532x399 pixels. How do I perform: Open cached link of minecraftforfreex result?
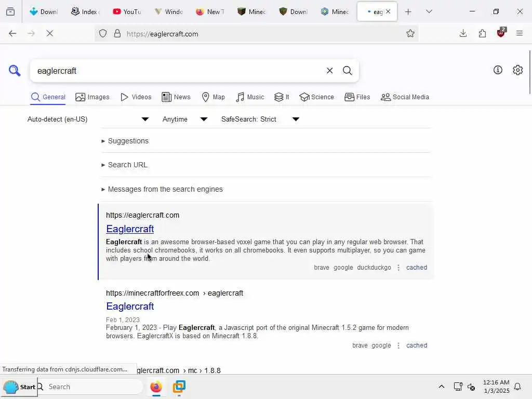coord(417,345)
